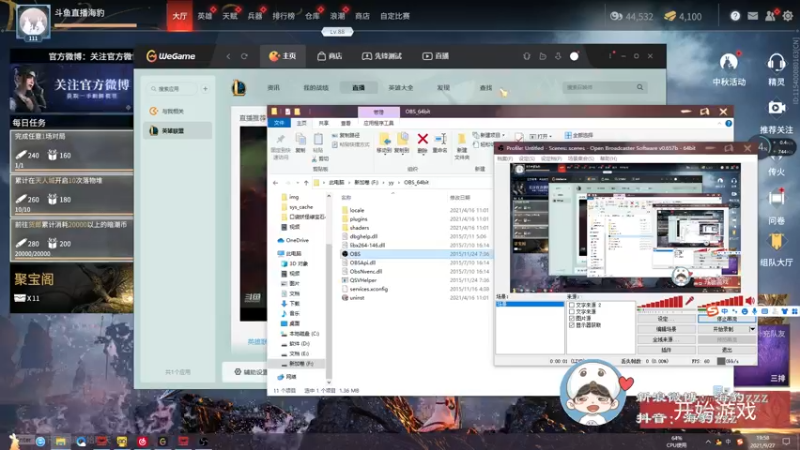Mute the microphone icon in OBS

[689, 301]
